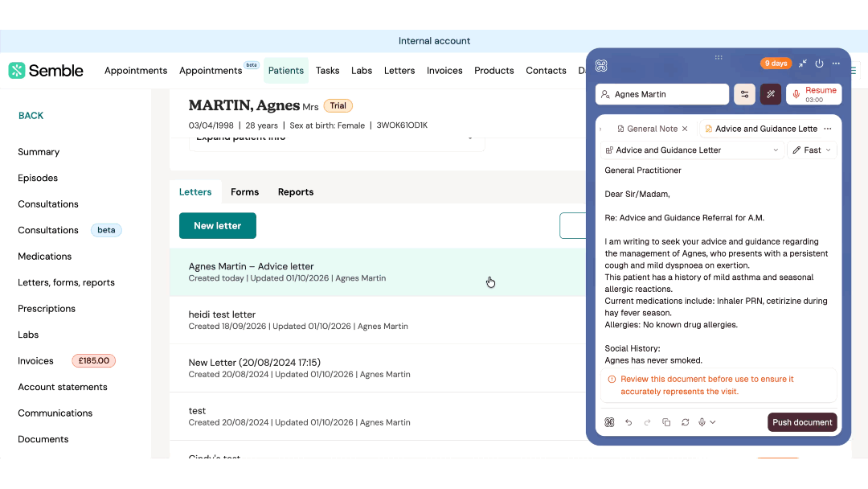This screenshot has width=868, height=489.
Task: Collapse the Heidi widget with the shrink arrows
Action: pyautogui.click(x=803, y=63)
